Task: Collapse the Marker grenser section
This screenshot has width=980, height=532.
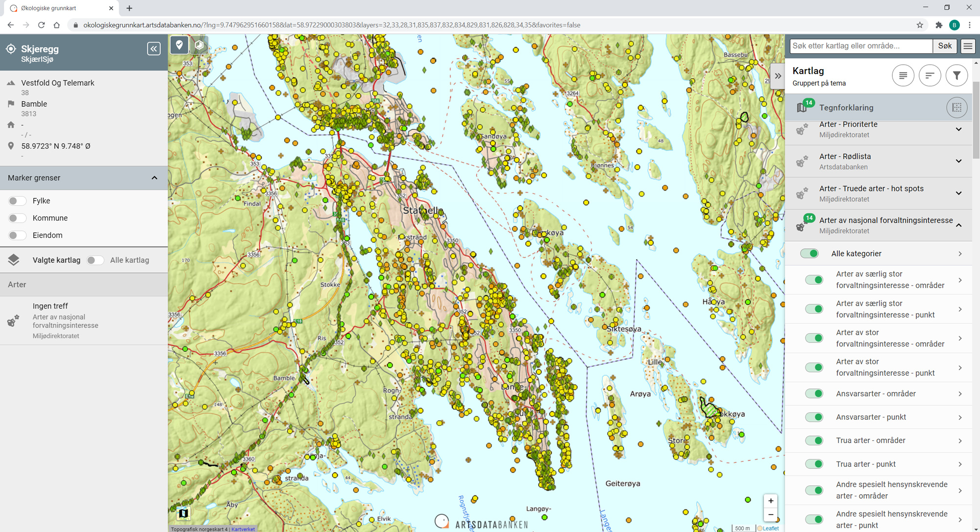Action: (x=154, y=178)
